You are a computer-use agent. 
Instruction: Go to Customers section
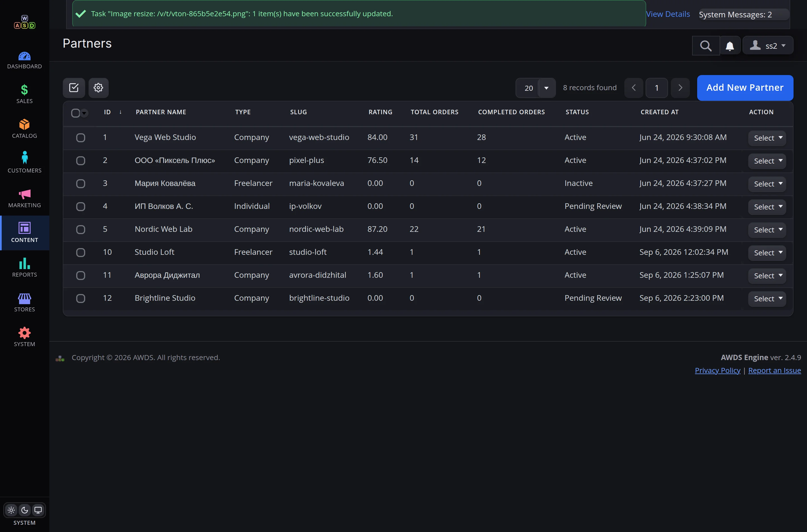click(24, 164)
